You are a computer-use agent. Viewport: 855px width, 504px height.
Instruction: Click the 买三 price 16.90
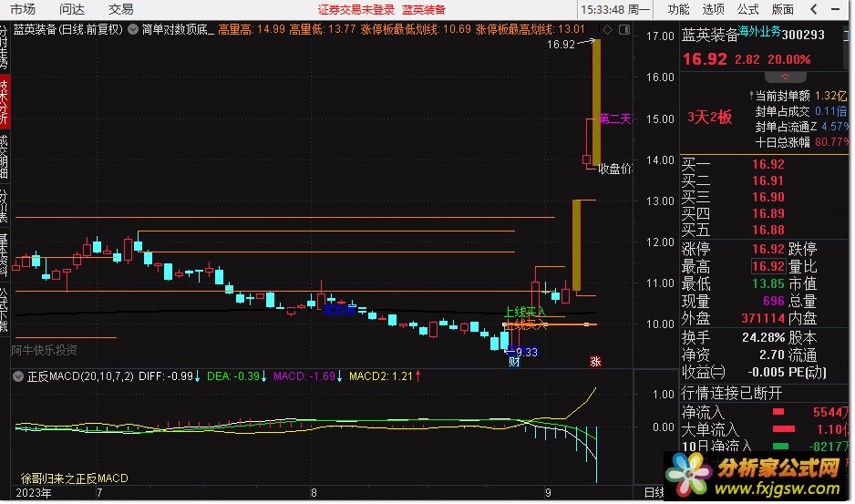[x=767, y=197]
